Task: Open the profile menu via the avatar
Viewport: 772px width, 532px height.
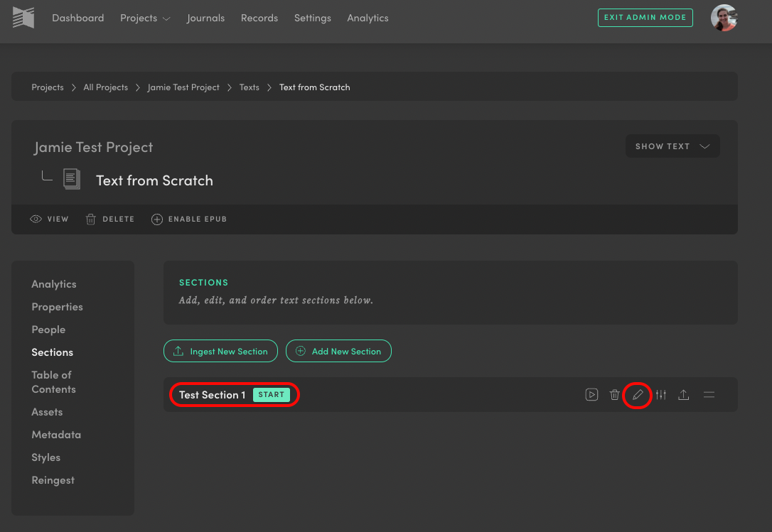Action: click(x=724, y=18)
